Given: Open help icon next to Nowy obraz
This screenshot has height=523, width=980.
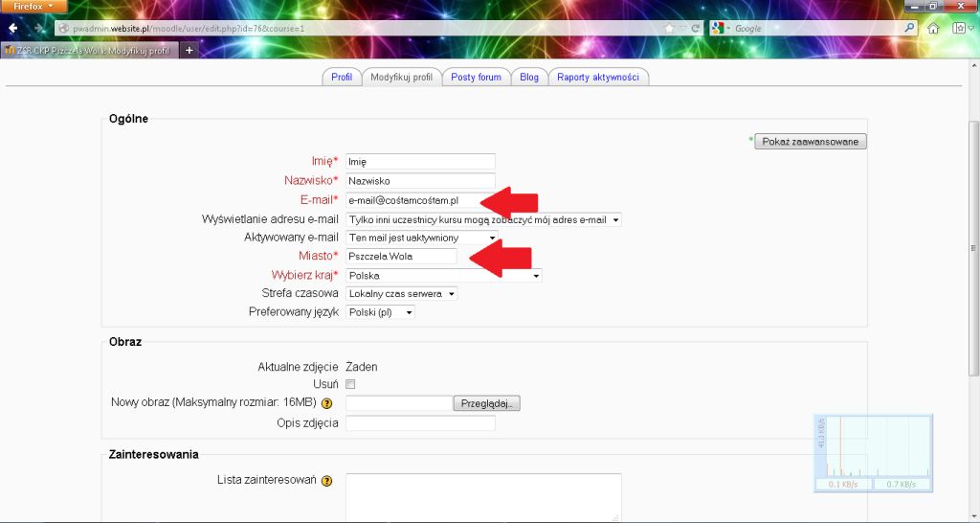Looking at the screenshot, I should click(x=326, y=404).
